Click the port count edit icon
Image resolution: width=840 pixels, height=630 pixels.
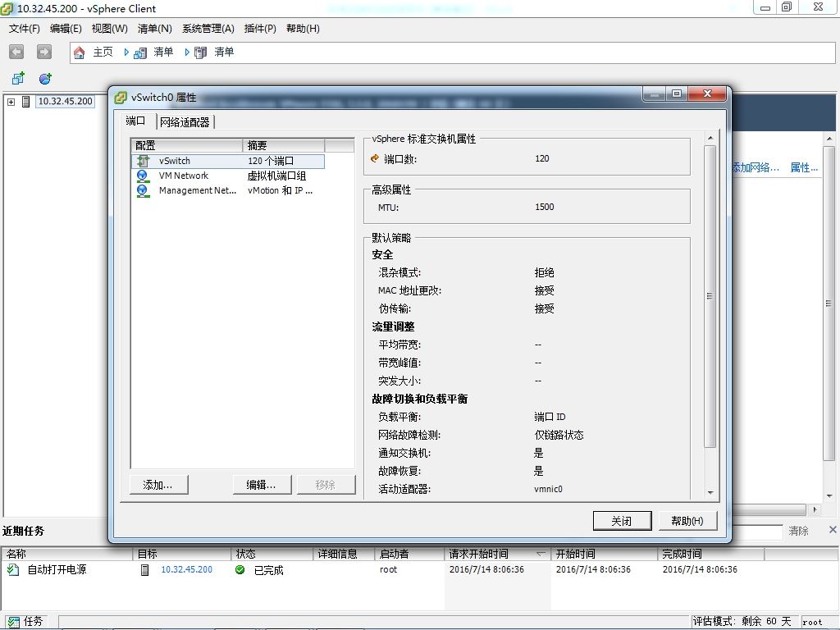tap(375, 158)
